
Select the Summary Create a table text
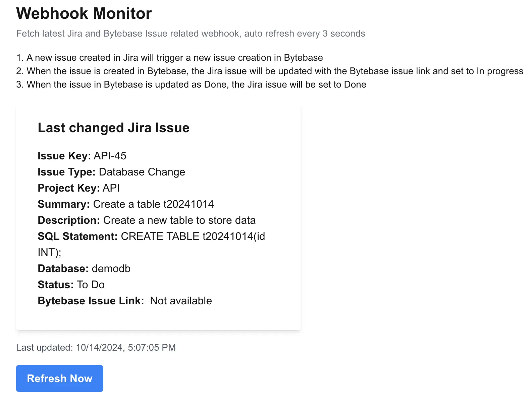pyautogui.click(x=126, y=204)
